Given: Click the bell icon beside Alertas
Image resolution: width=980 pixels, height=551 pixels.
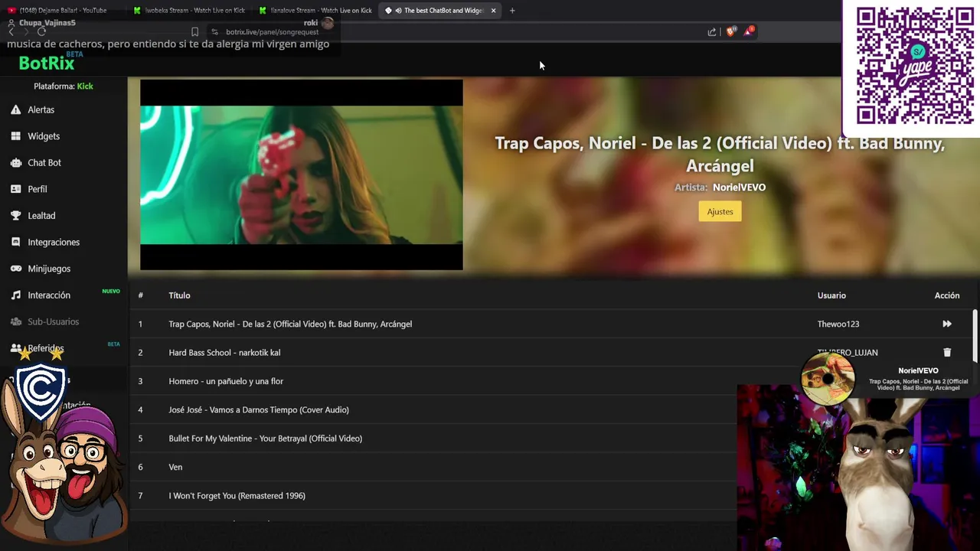Looking at the screenshot, I should point(15,109).
